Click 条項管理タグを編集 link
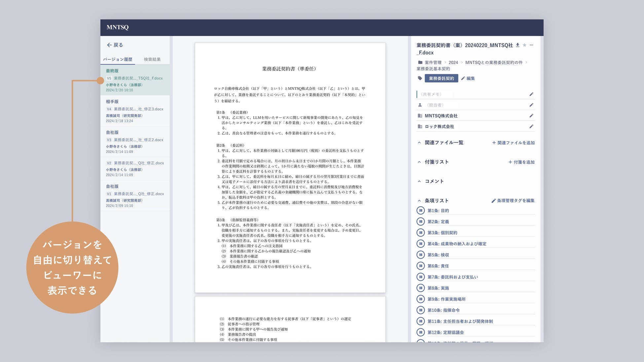 tap(513, 201)
